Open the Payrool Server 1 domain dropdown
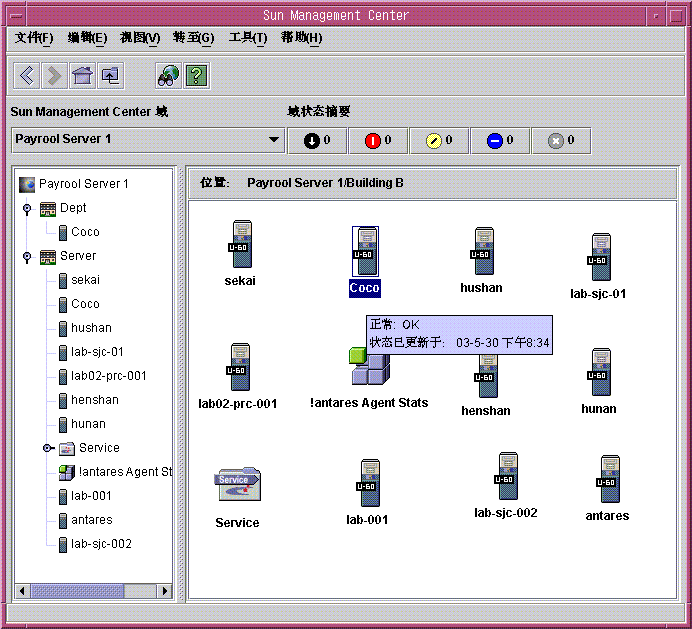692x629 pixels. [x=148, y=140]
